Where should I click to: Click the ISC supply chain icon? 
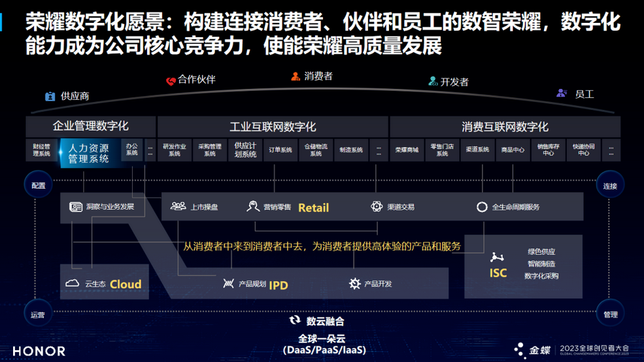[497, 257]
